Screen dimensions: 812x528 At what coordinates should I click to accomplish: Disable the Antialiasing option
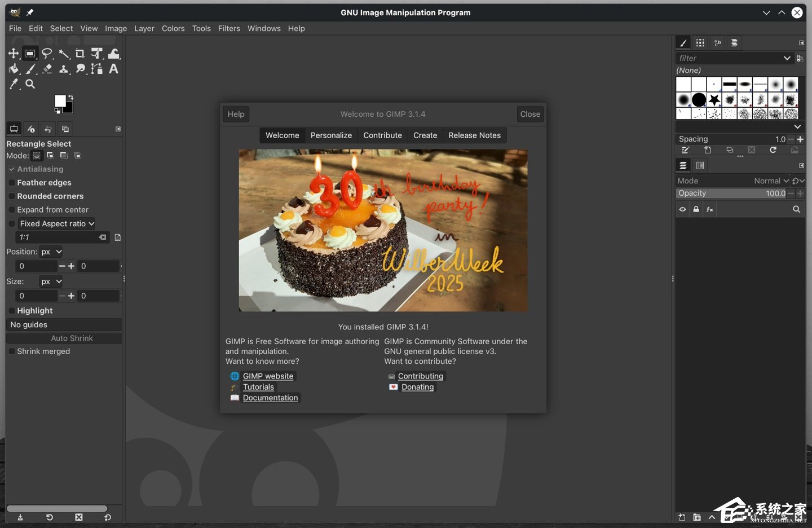pyautogui.click(x=12, y=169)
